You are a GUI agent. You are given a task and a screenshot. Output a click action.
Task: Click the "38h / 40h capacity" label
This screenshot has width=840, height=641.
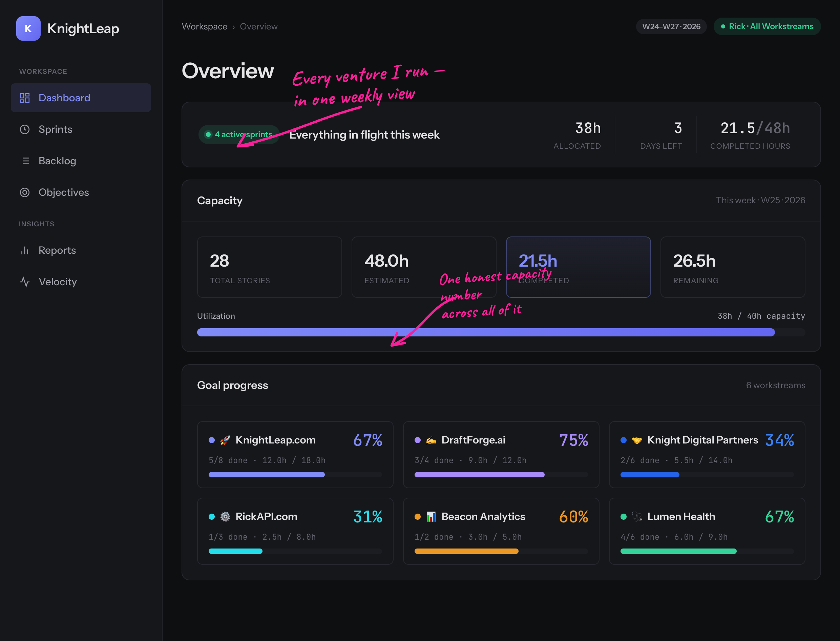(761, 316)
